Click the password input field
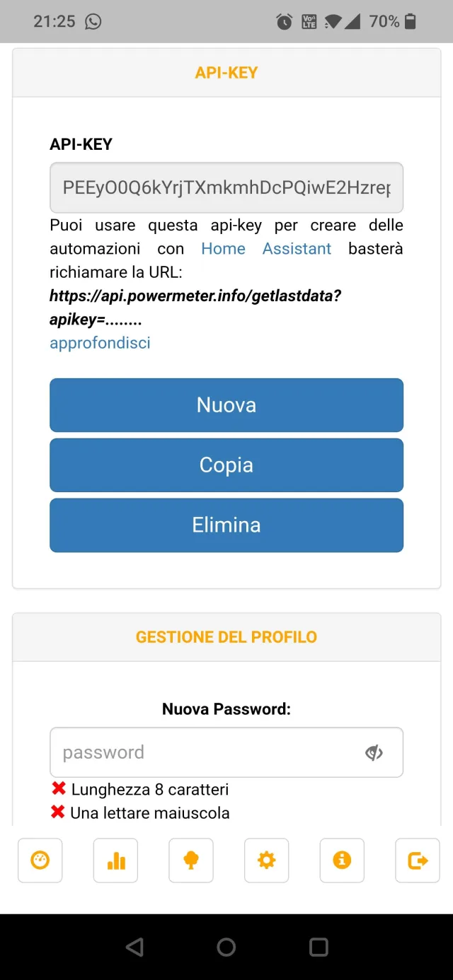Image resolution: width=453 pixels, height=980 pixels. click(205, 752)
